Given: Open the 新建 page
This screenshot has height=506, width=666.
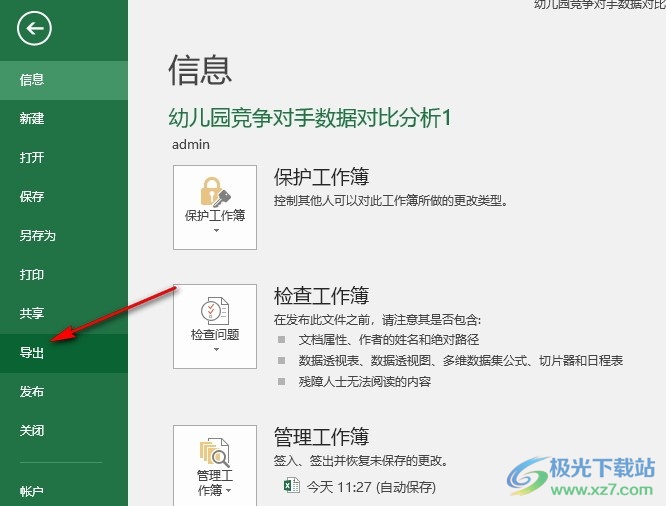Looking at the screenshot, I should click(64, 119).
